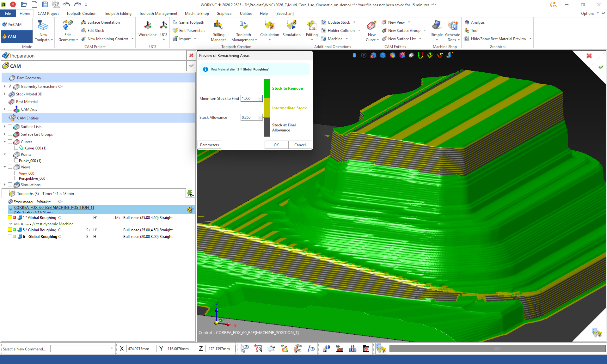Click Same Toolpath command
Viewport: 607px width, 364px height.
(188, 22)
